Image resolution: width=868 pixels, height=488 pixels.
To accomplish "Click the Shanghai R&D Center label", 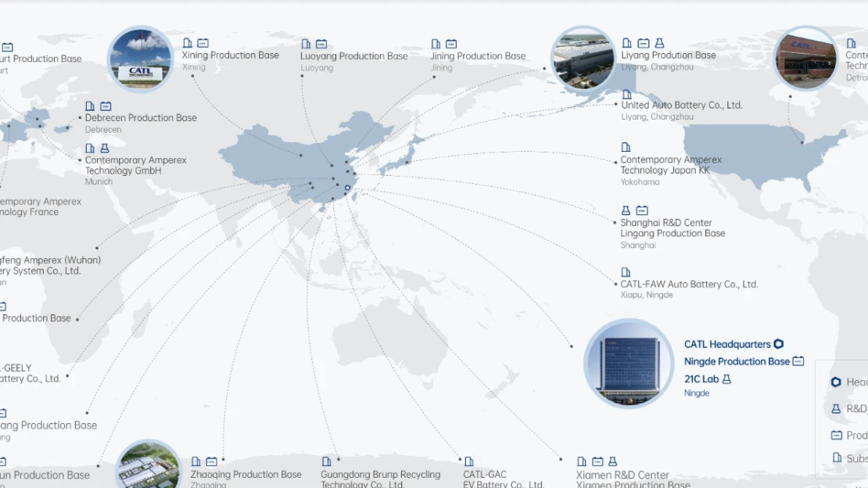I will click(666, 223).
